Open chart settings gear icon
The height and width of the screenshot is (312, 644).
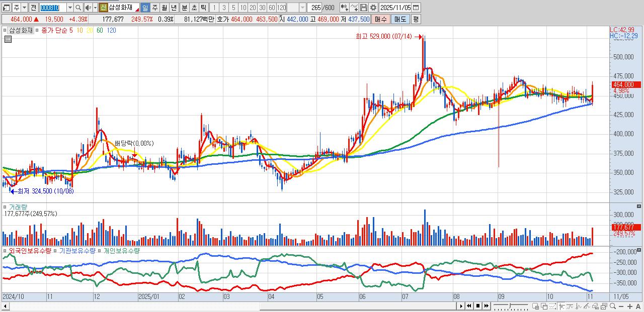coord(373,8)
